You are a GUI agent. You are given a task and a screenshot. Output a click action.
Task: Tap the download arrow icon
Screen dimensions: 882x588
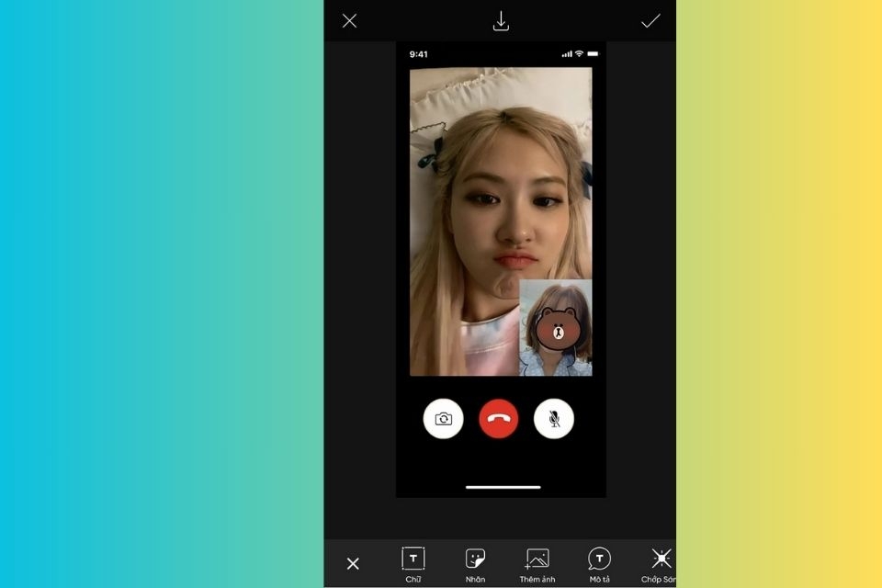(501, 21)
